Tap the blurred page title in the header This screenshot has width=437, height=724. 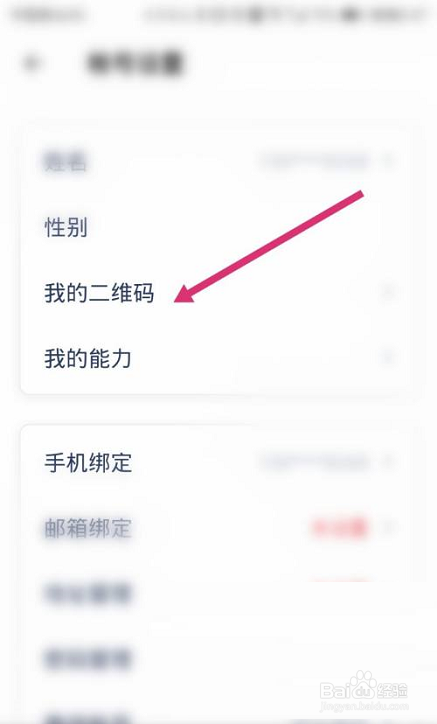(x=135, y=63)
